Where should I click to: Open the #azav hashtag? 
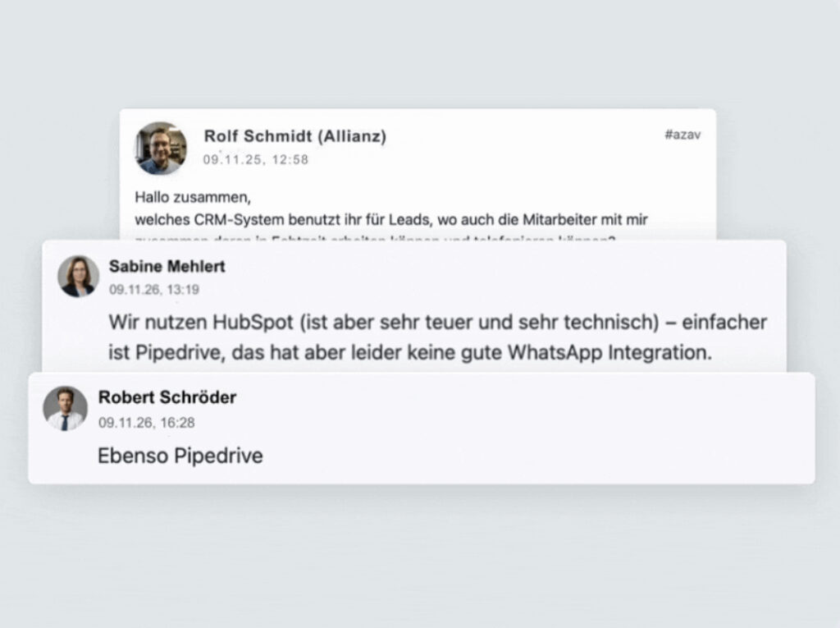682,135
